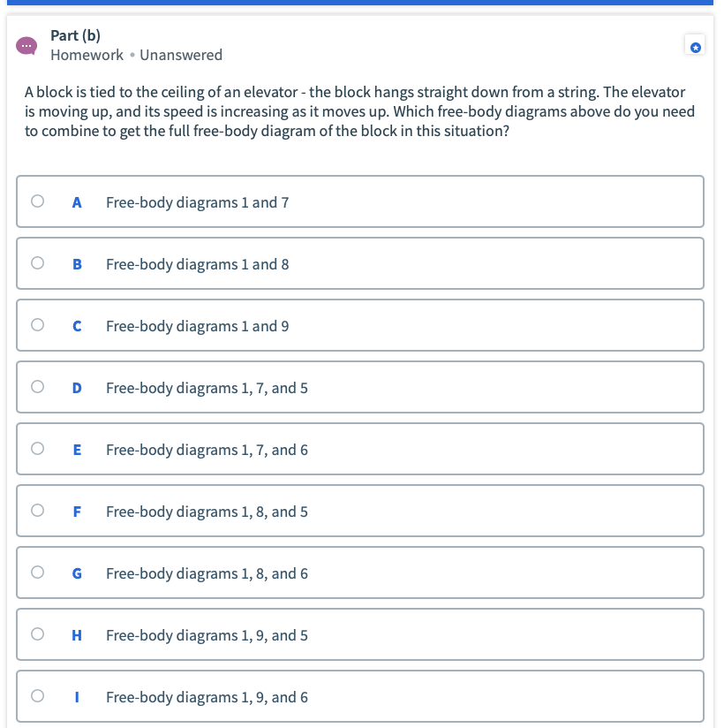Screen dimensions: 724x728
Task: Select radio button for option F
Action: click(38, 511)
